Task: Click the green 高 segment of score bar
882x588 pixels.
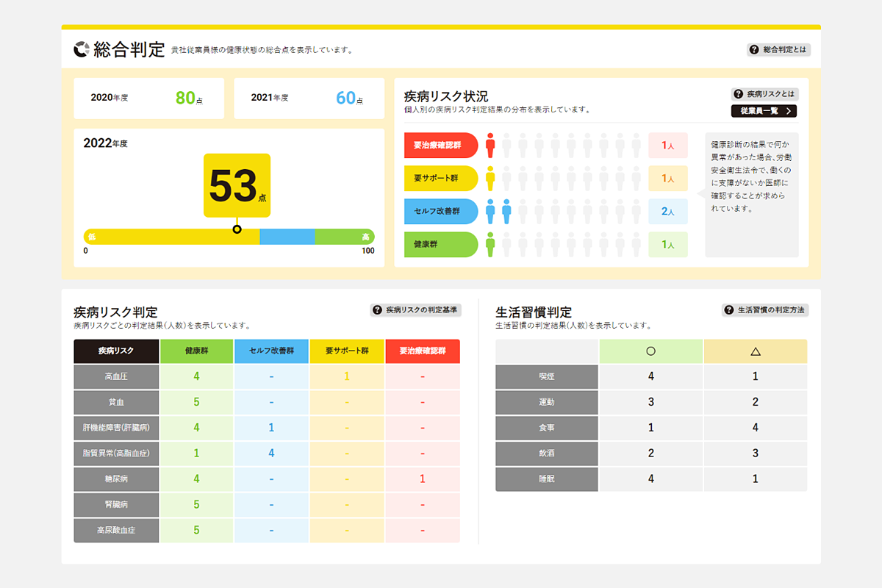Action: (x=345, y=237)
